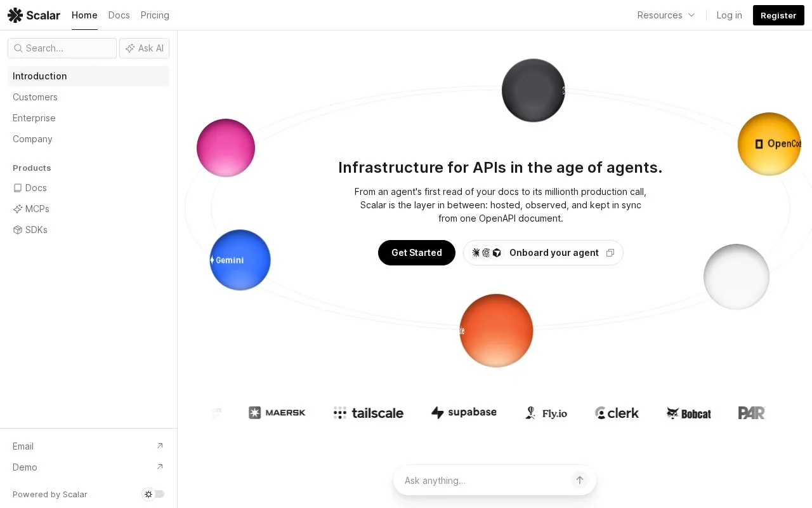Screen dimensions: 812x508
Task: Click the Scalar logo in header
Action: click(x=34, y=15)
